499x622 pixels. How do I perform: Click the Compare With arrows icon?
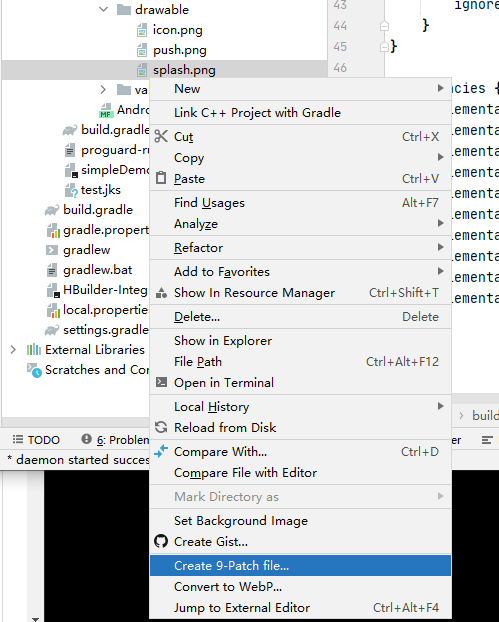pos(161,451)
